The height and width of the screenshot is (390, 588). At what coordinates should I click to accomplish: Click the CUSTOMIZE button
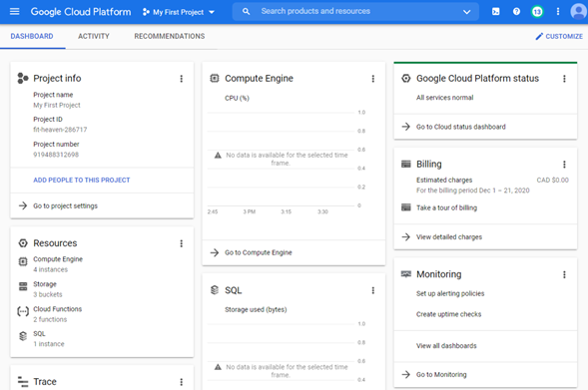(559, 36)
